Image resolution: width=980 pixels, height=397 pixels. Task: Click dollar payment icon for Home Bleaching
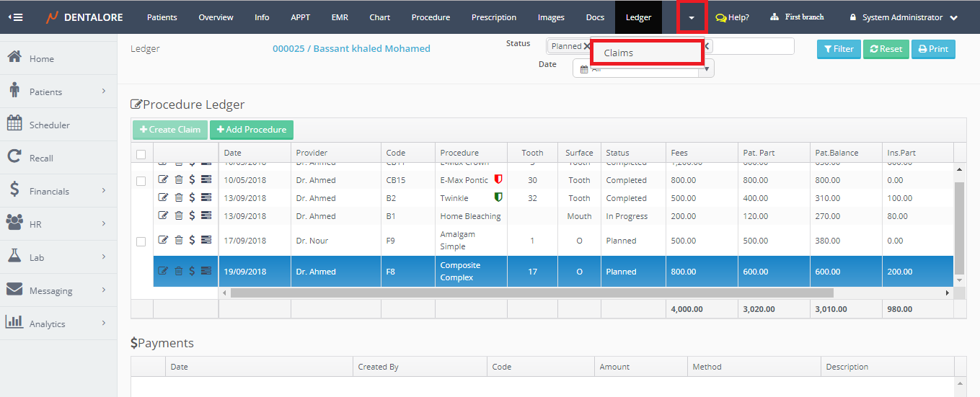point(192,215)
